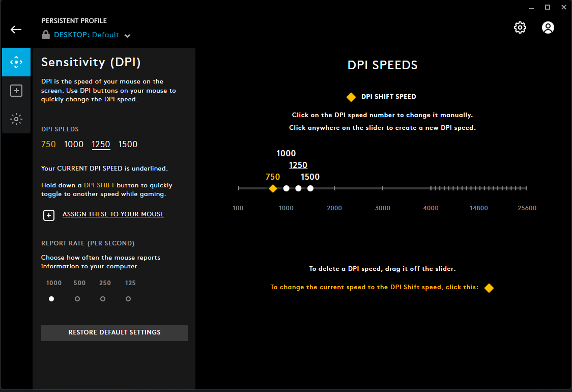Select the 250 report rate option
This screenshot has height=392, width=572.
click(x=103, y=298)
